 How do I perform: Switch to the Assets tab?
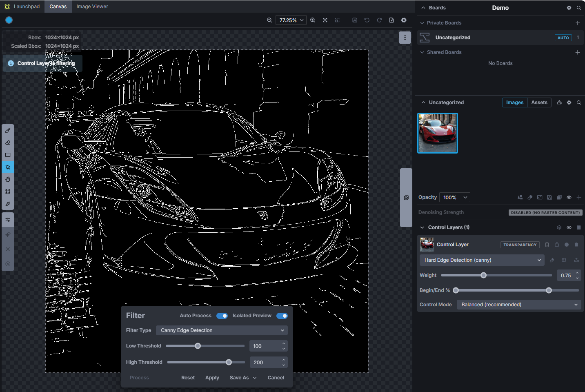[x=539, y=102]
